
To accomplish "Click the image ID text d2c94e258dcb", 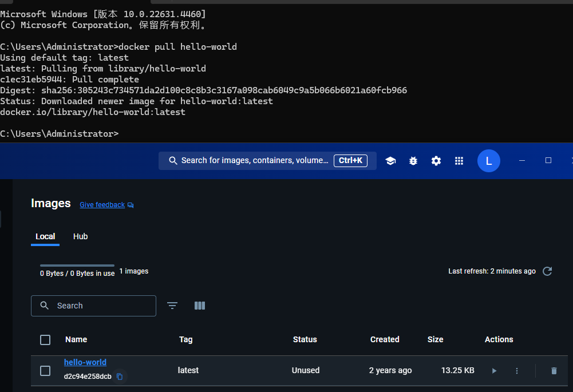I will click(x=88, y=377).
